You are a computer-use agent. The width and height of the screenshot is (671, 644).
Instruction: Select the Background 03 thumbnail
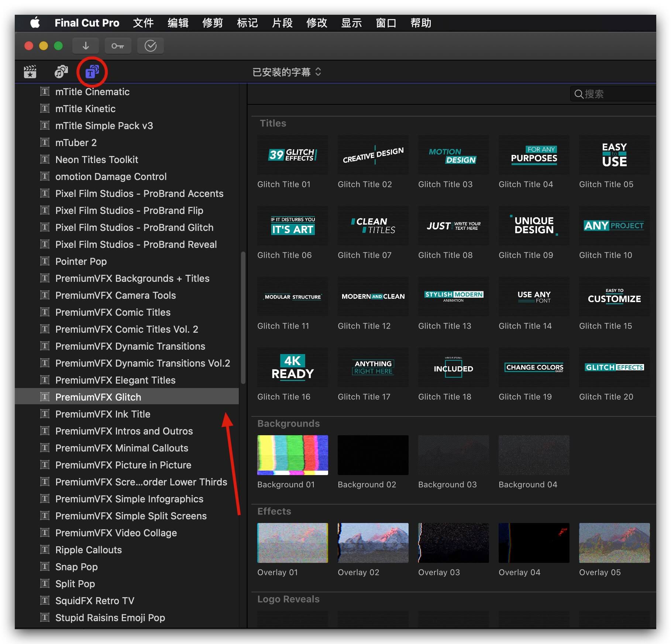click(454, 455)
